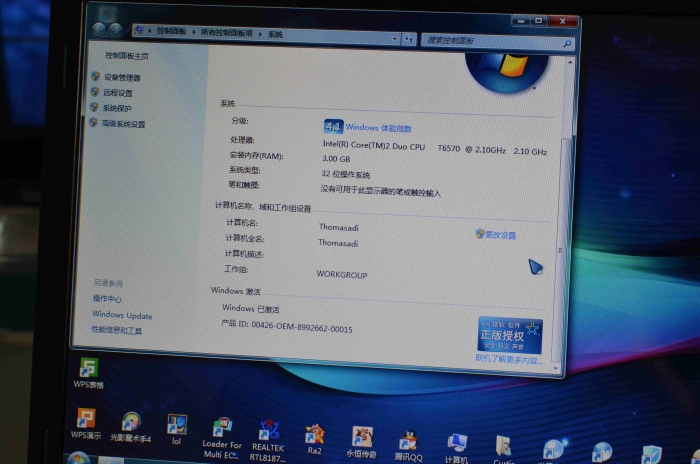This screenshot has width=700, height=464.
Task: Click the Windows 体验指数 link
Action: coord(379,128)
